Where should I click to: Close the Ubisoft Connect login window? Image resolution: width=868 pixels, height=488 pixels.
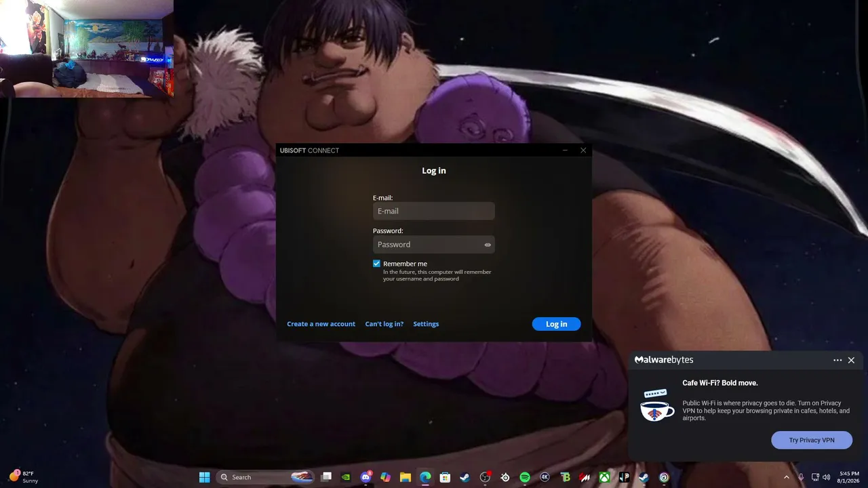click(x=583, y=150)
